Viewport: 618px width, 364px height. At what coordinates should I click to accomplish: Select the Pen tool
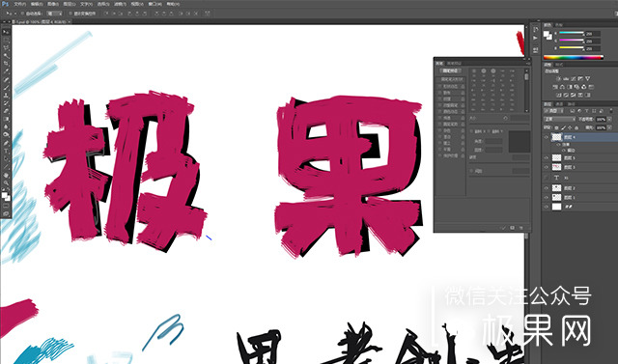click(x=6, y=143)
